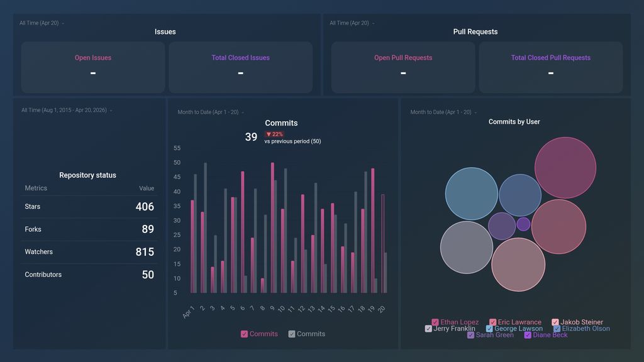The height and width of the screenshot is (362, 644).
Task: Open the date filter on Pull Requests panel
Action: [x=350, y=23]
